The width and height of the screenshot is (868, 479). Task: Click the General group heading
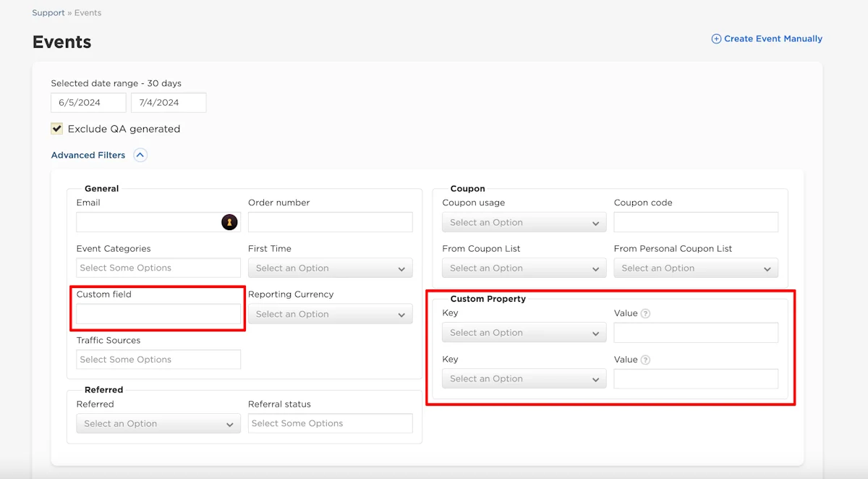[x=102, y=188]
